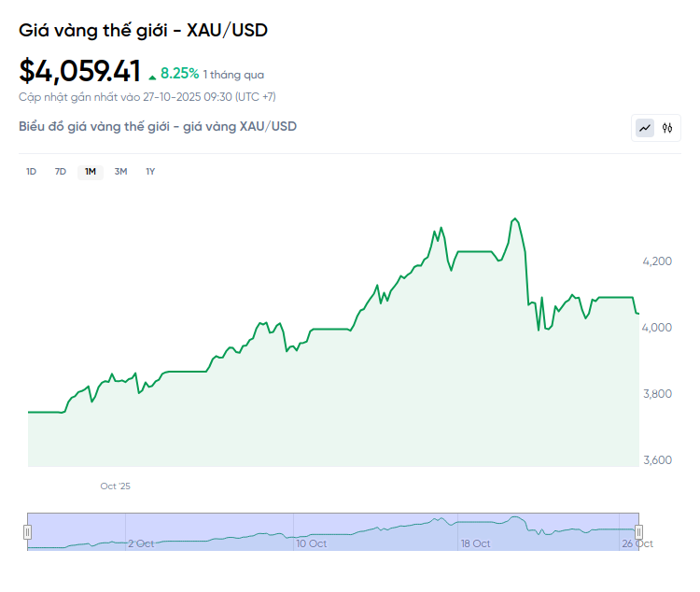This screenshot has width=700, height=592.
Task: Click the green up-arrow price change indicator
Action: point(152,74)
